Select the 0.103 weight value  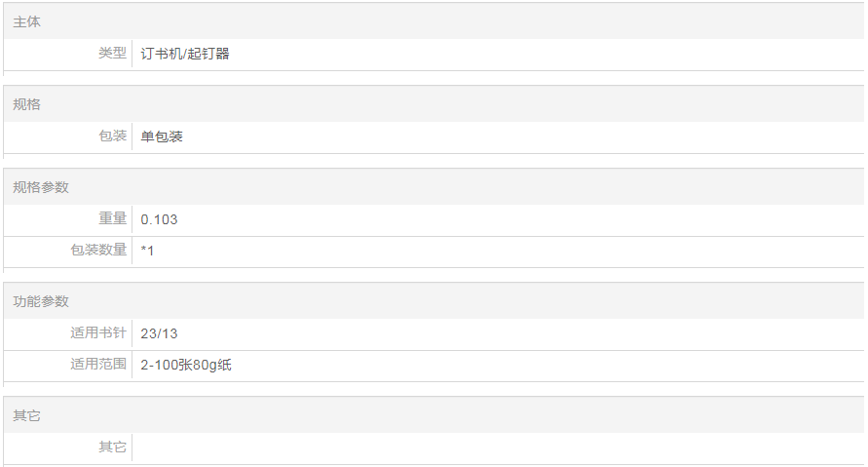tap(159, 220)
